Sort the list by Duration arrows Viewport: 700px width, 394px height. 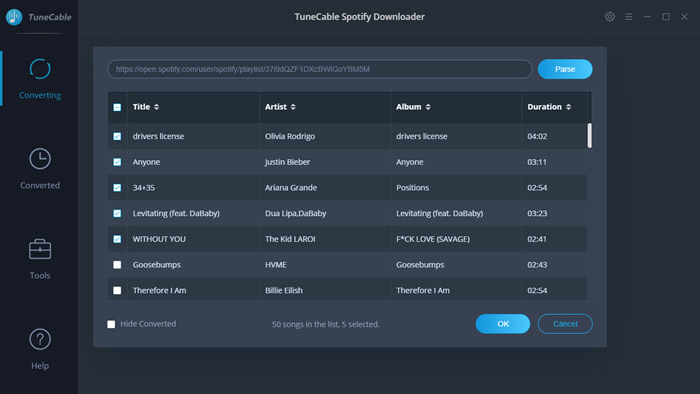[568, 107]
